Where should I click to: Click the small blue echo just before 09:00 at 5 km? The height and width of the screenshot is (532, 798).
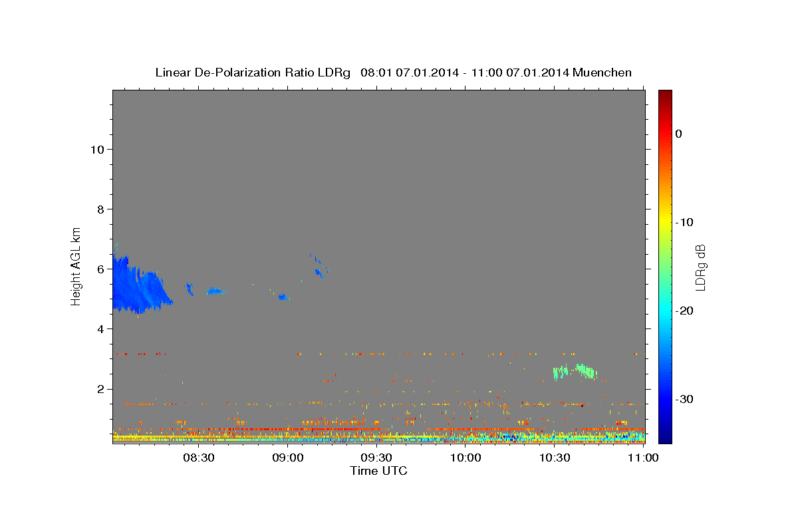283,297
